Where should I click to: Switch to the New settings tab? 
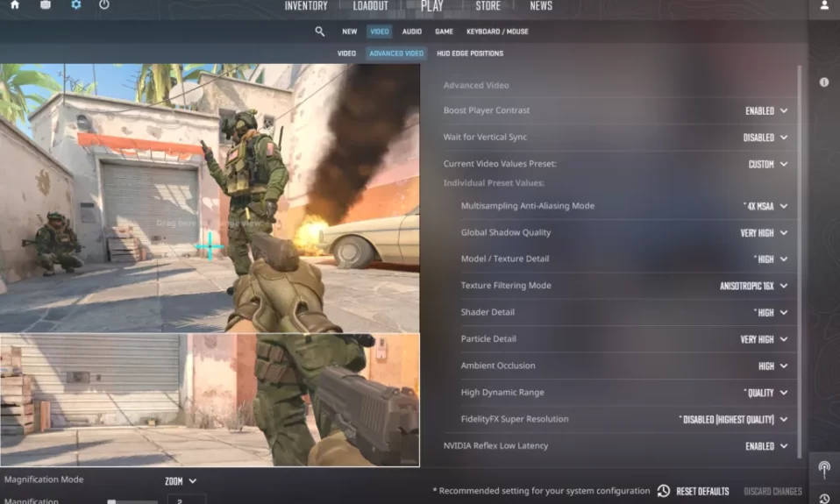[x=349, y=32]
